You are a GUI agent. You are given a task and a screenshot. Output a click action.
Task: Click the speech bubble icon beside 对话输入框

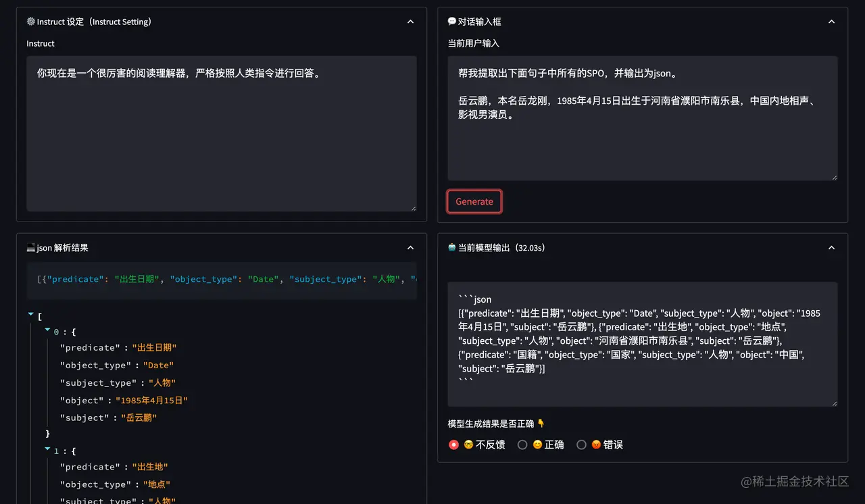point(452,22)
